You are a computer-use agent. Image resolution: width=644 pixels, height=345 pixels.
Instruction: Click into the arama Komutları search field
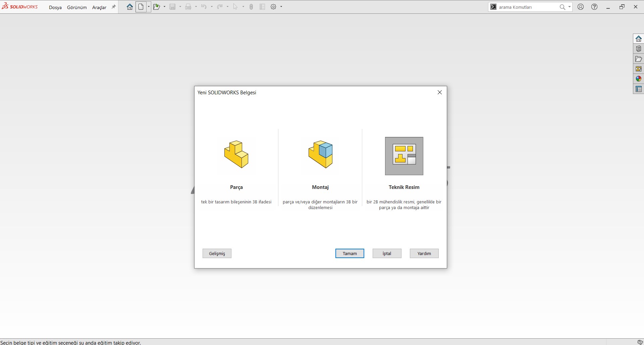pyautogui.click(x=527, y=7)
